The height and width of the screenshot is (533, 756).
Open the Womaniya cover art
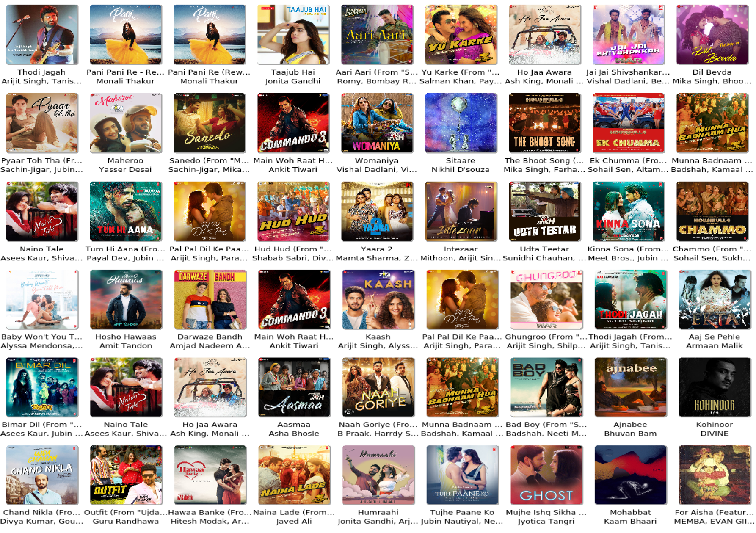click(377, 123)
